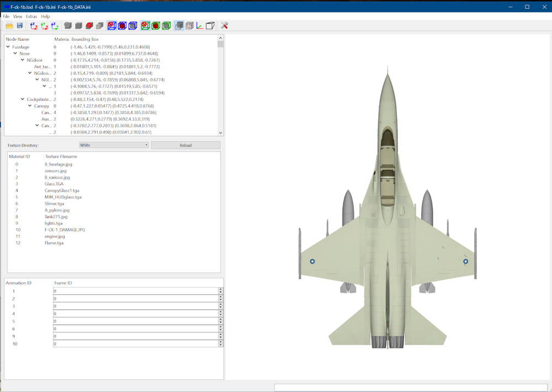Screen dimensions: 552x392
Task: Click the gray cube with red prohibition sign
Action: [89, 26]
